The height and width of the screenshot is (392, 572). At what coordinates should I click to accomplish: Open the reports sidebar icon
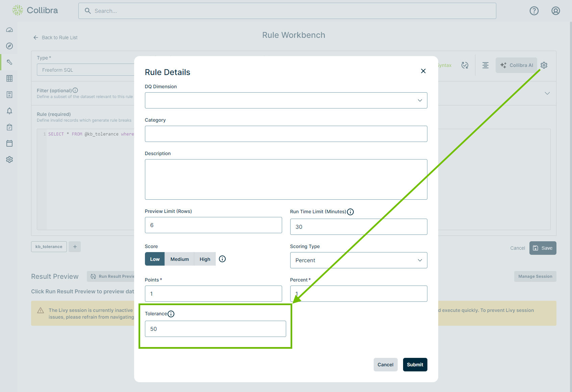(9, 95)
